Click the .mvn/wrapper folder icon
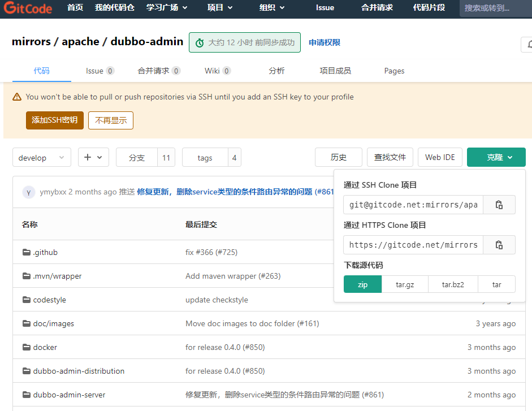This screenshot has height=411, width=532. tap(27, 275)
